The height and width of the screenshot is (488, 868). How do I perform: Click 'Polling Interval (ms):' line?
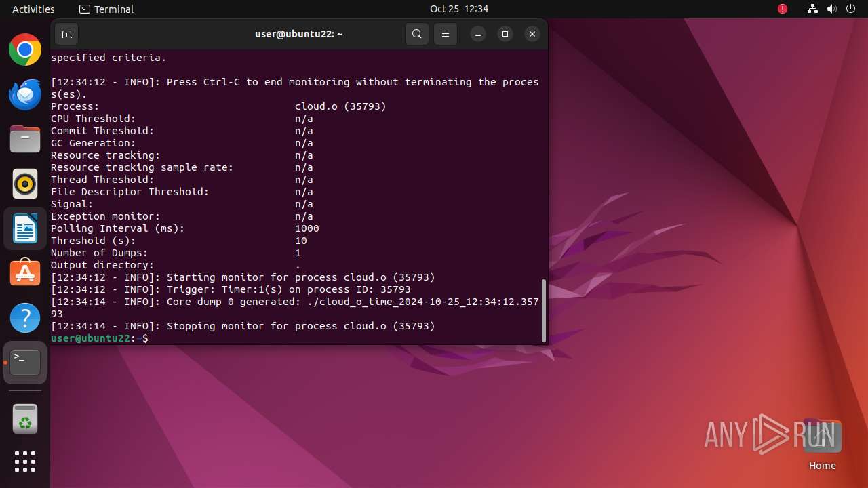click(184, 228)
